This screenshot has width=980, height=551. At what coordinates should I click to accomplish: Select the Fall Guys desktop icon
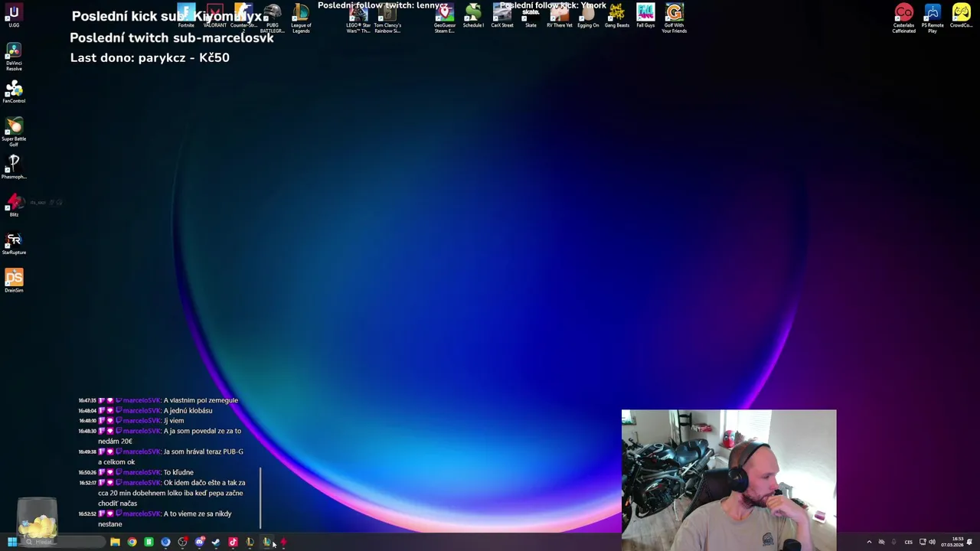point(645,16)
